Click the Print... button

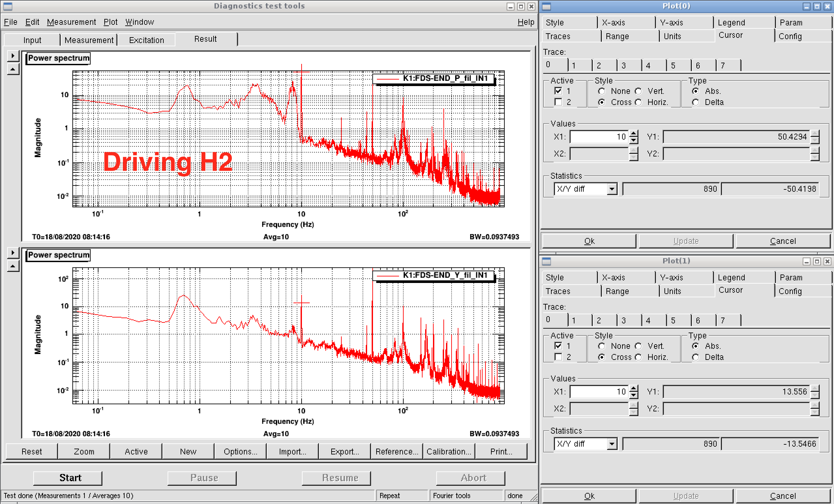pos(501,452)
